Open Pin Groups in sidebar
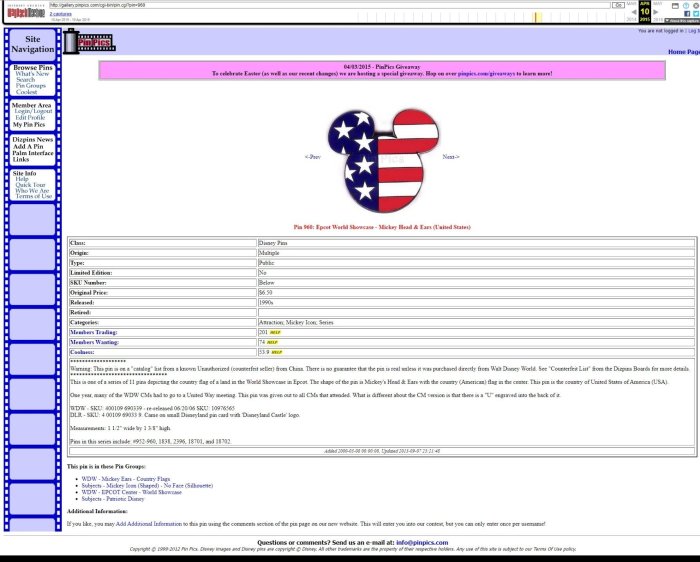The height and width of the screenshot is (562, 700). point(31,86)
